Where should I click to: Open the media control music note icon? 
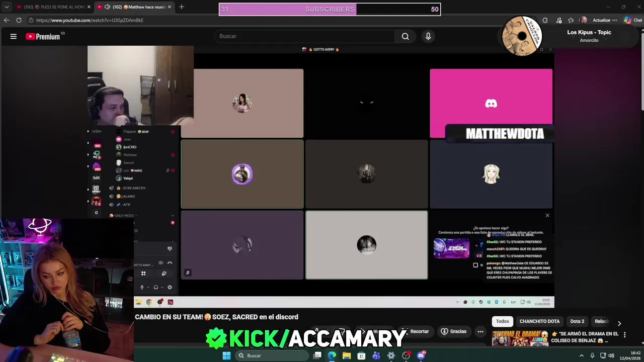(x=559, y=20)
